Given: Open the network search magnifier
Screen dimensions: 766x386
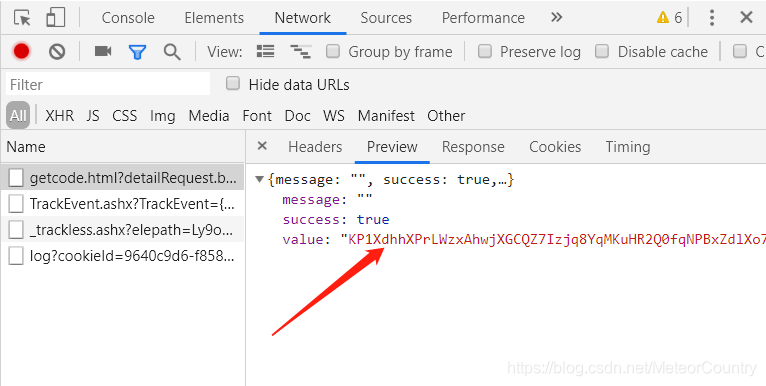Looking at the screenshot, I should click(x=171, y=52).
